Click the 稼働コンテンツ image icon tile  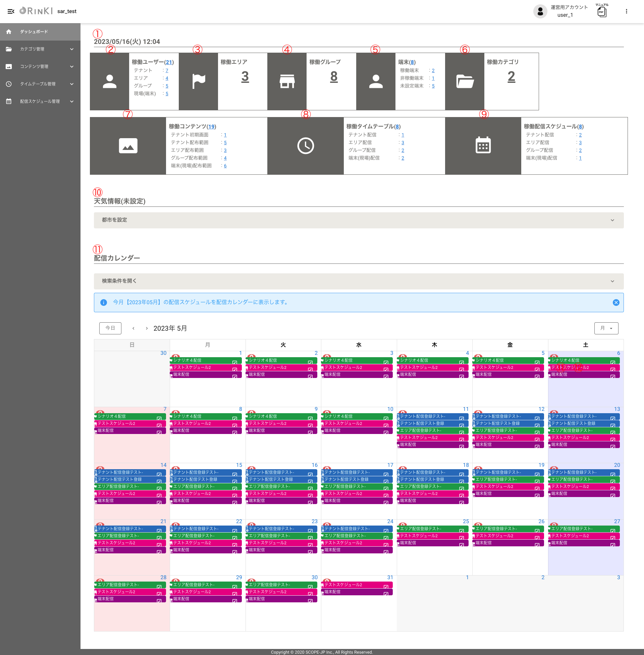click(x=128, y=146)
